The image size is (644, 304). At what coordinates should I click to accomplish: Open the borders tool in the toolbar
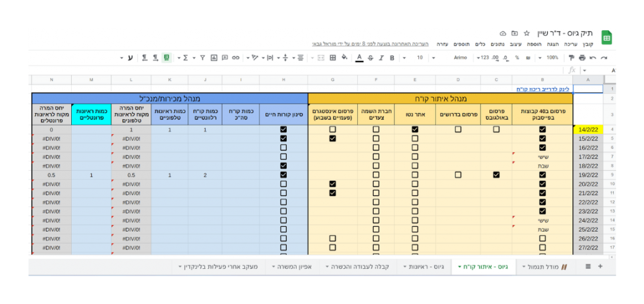point(332,58)
